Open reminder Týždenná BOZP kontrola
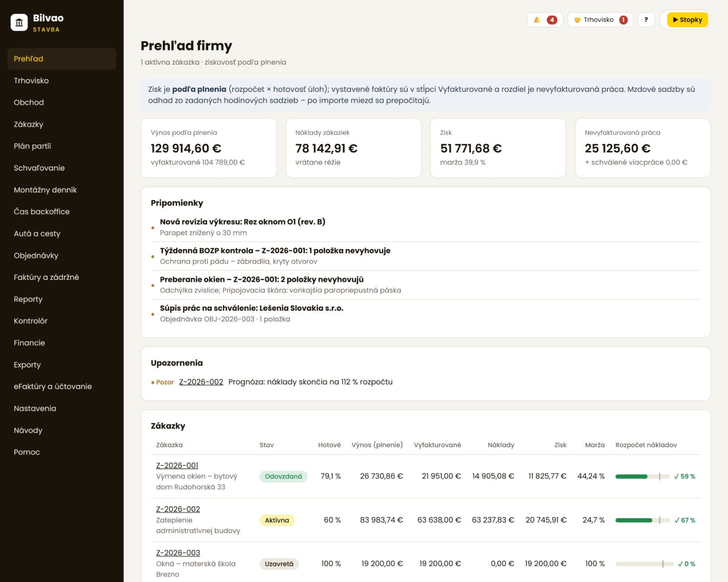Image resolution: width=728 pixels, height=582 pixels. pos(425,256)
